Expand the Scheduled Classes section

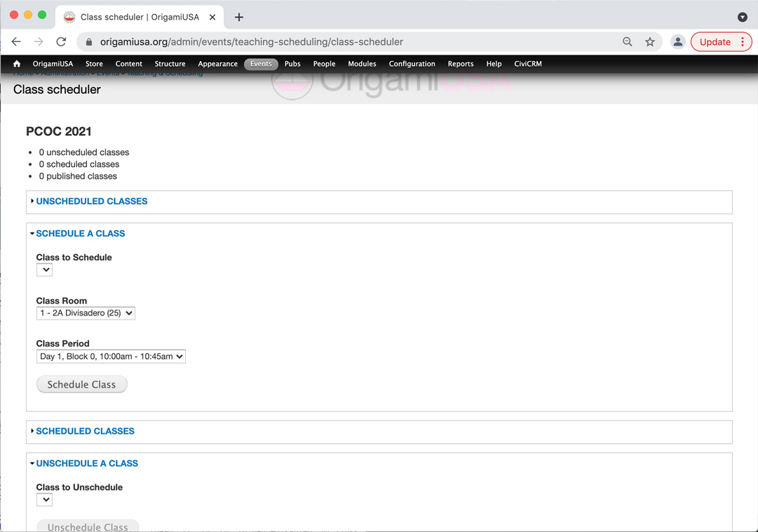click(85, 431)
